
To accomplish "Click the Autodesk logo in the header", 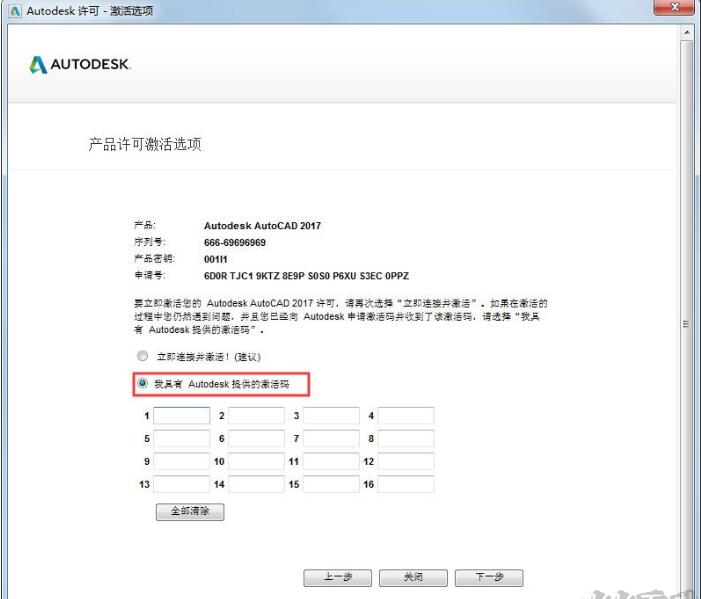I will (80, 64).
